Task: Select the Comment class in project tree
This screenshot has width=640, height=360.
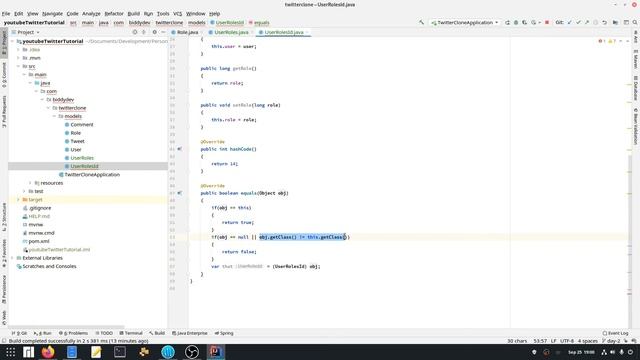Action: [x=82, y=124]
